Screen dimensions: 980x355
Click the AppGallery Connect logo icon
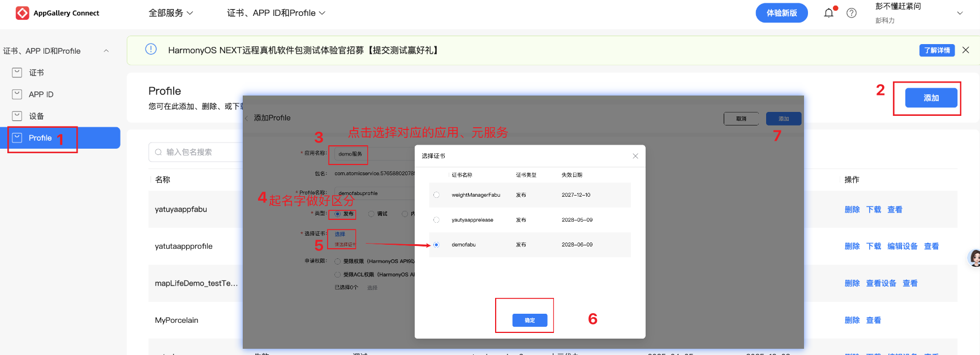(x=23, y=13)
